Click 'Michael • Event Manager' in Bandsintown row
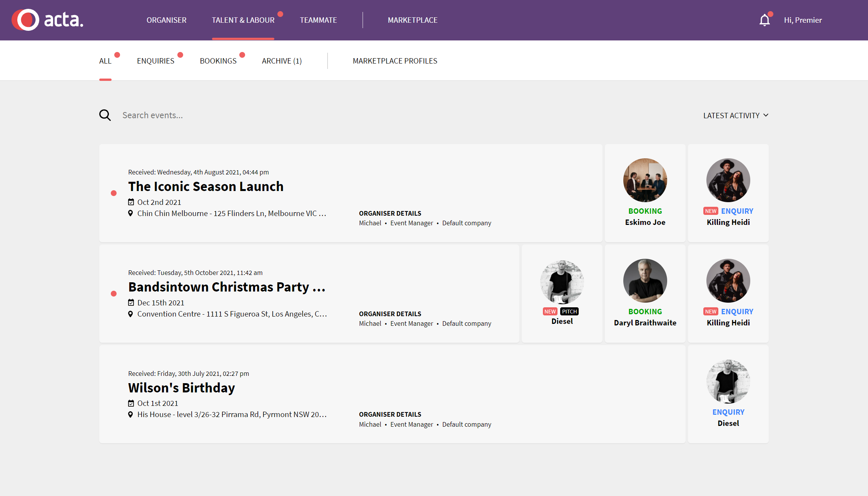Screen dimensions: 868x496 tap(396, 323)
